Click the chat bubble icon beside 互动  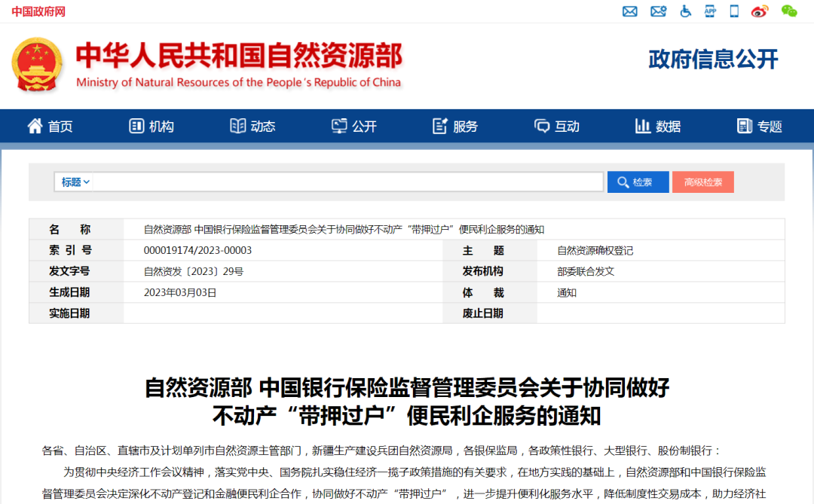(x=541, y=126)
